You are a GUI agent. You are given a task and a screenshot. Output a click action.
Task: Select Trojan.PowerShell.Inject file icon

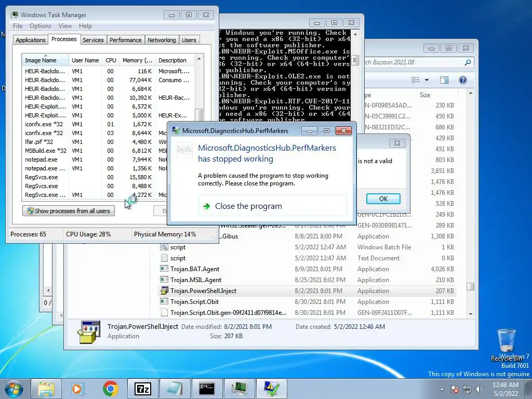pos(164,290)
